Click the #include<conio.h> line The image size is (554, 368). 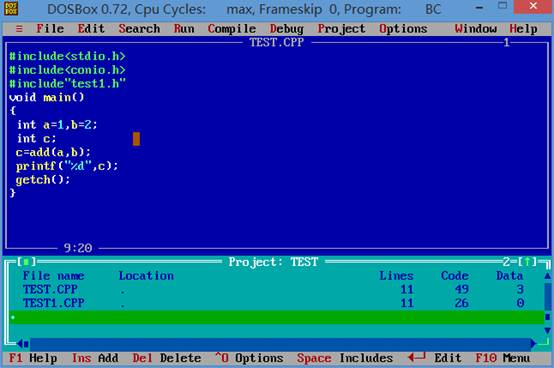click(x=67, y=70)
